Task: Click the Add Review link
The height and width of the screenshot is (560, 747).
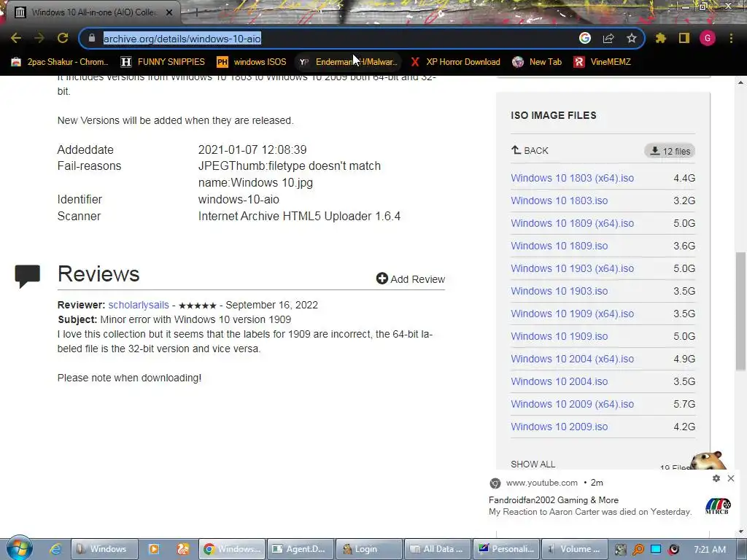Action: point(411,279)
